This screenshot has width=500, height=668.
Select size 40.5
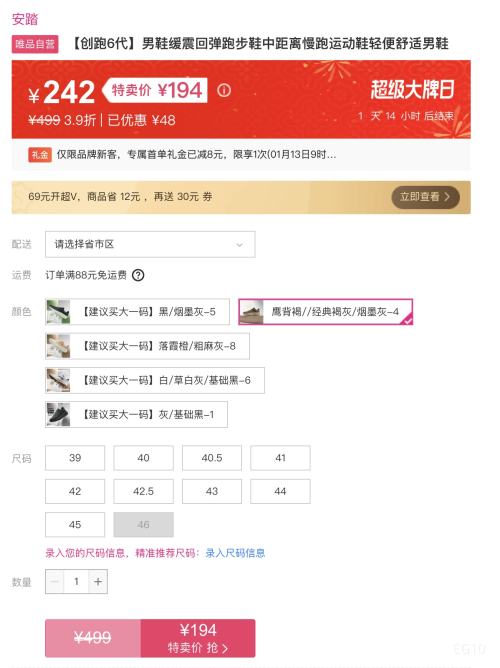(212, 458)
